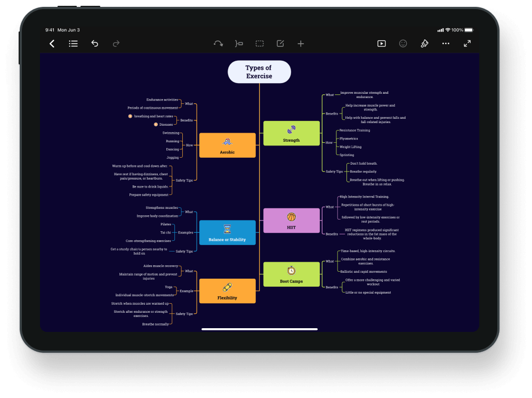Viewport: 532px width, 398px height.
Task: Select the Balance or Stability node
Action: tap(227, 233)
